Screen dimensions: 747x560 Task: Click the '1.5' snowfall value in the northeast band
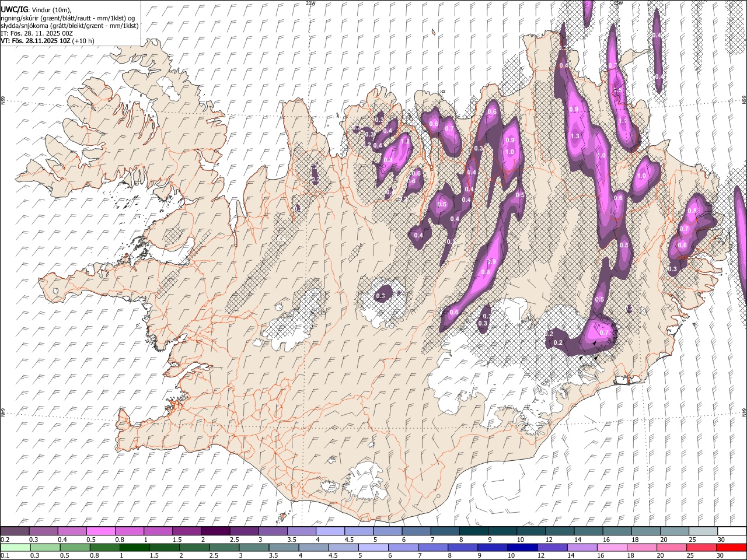(618, 91)
